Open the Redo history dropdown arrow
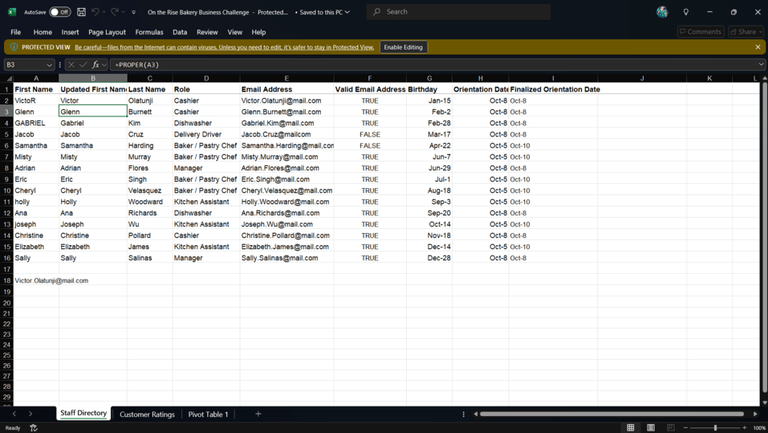 123,12
